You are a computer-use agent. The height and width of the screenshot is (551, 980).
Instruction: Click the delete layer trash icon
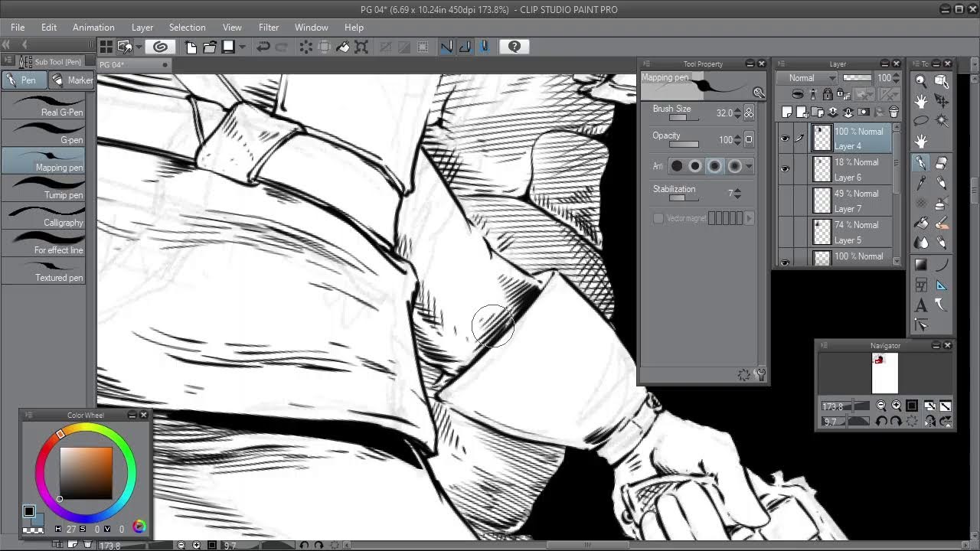tap(893, 112)
